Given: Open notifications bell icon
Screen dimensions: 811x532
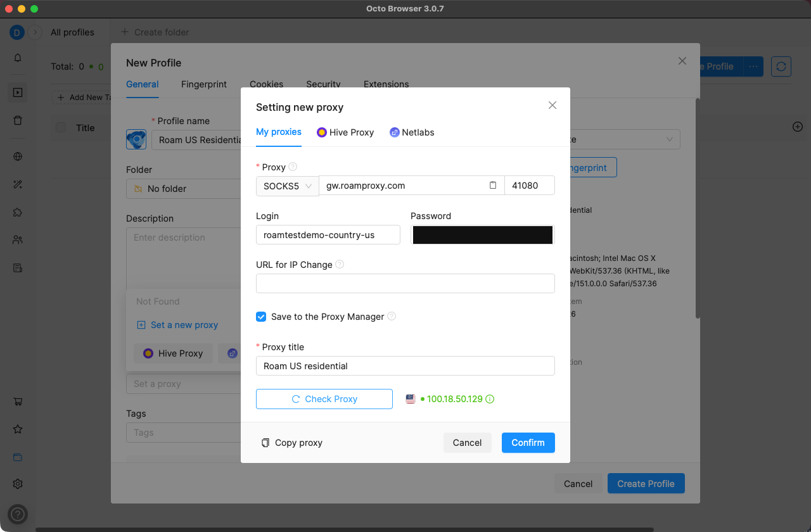Looking at the screenshot, I should (x=18, y=58).
